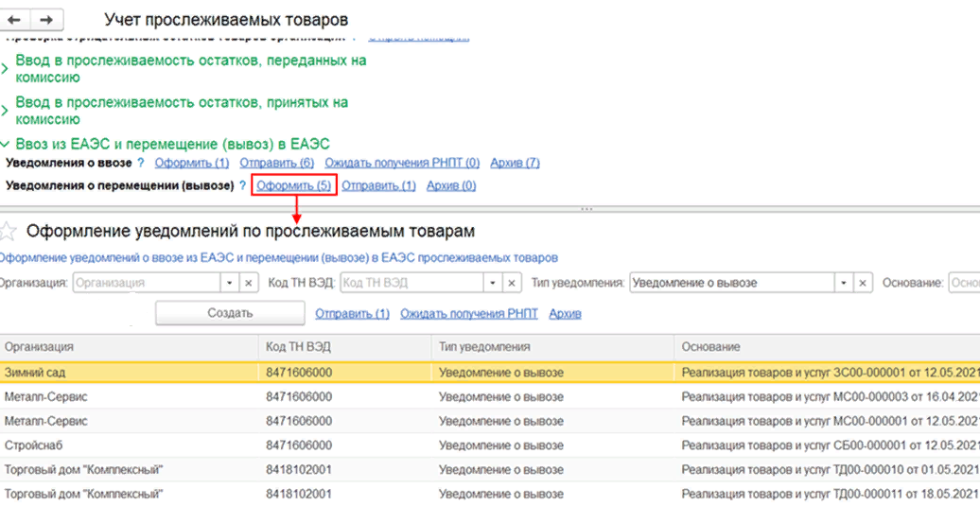Open Ожидать получения РНПТ (0) link
Viewport: 980px width, 506px height.
(402, 164)
